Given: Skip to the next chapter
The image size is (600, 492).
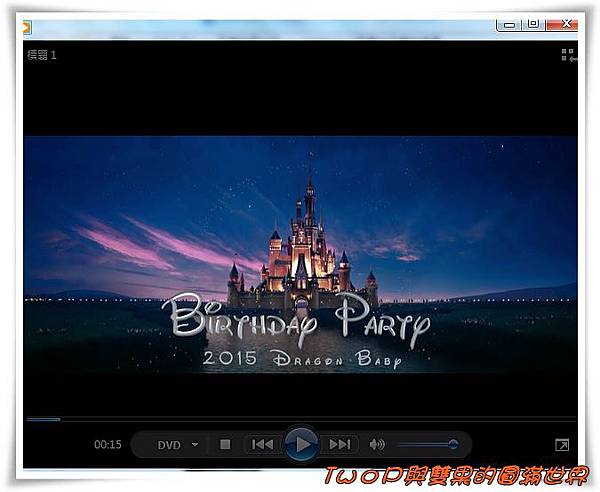Looking at the screenshot, I should pos(340,444).
